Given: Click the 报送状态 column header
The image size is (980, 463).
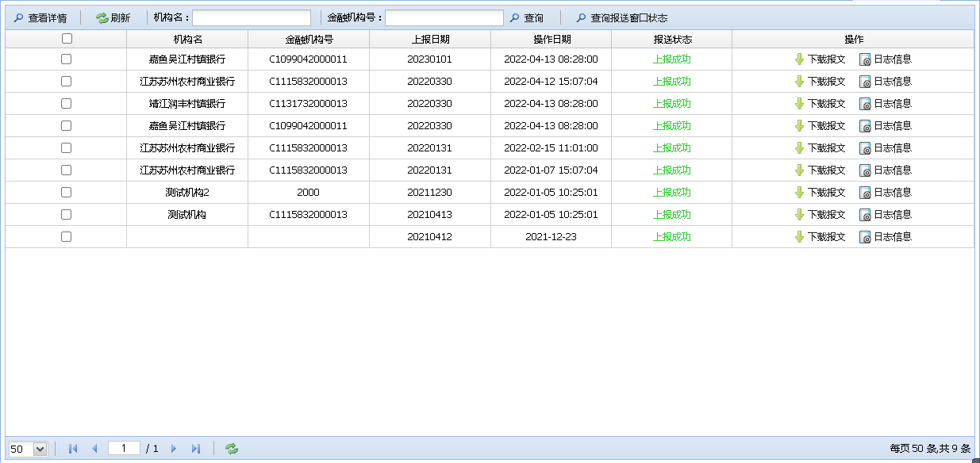Looking at the screenshot, I should pos(672,39).
